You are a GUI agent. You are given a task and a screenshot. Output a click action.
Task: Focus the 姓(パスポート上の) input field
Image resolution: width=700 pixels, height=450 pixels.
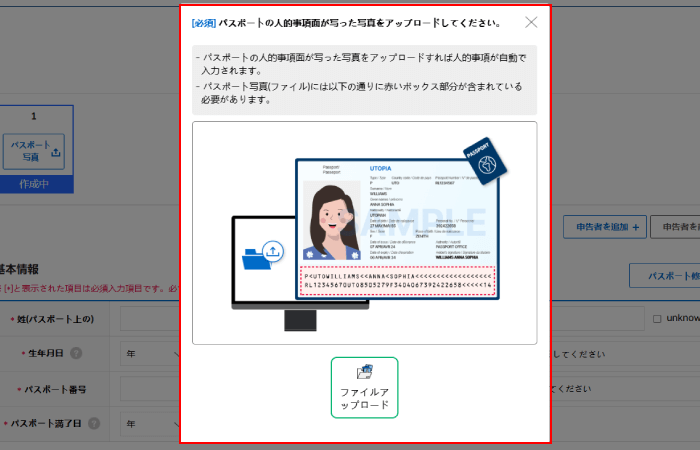150,319
